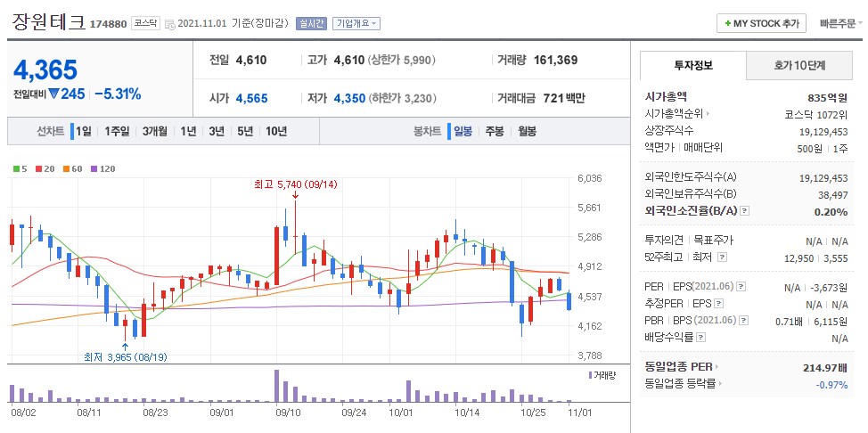Select the 10년 line chart period
The image size is (868, 433).
[x=275, y=132]
